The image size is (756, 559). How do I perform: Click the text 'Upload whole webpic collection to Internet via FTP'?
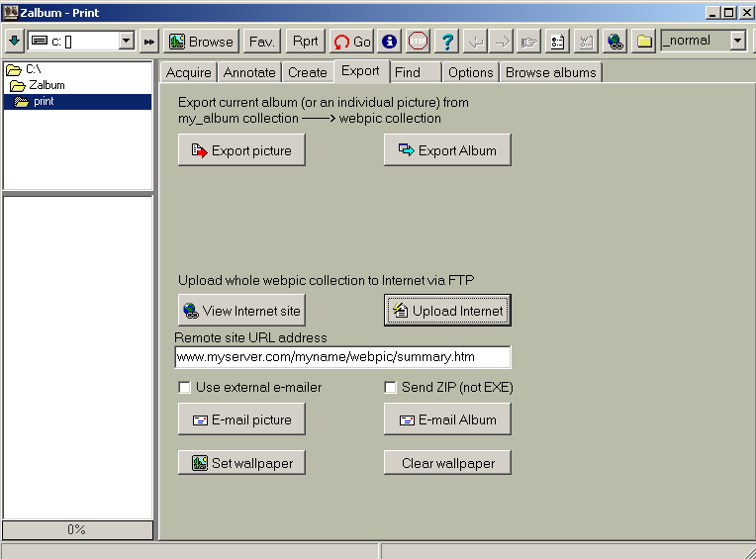(x=326, y=280)
